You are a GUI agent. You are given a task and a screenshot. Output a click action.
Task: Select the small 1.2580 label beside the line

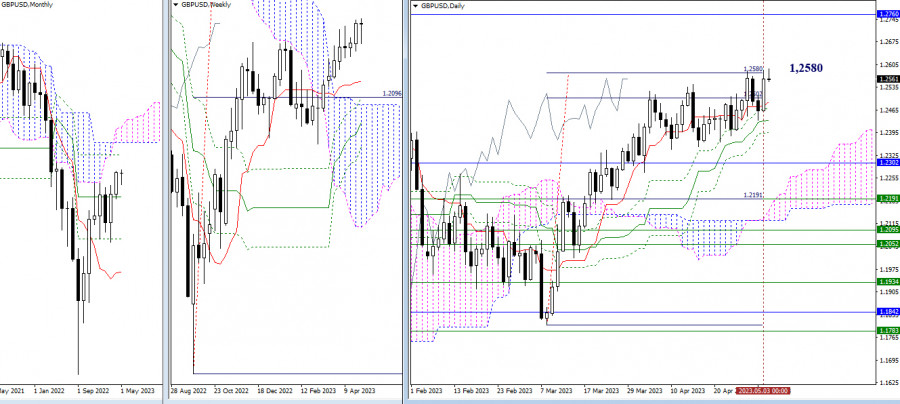click(753, 69)
